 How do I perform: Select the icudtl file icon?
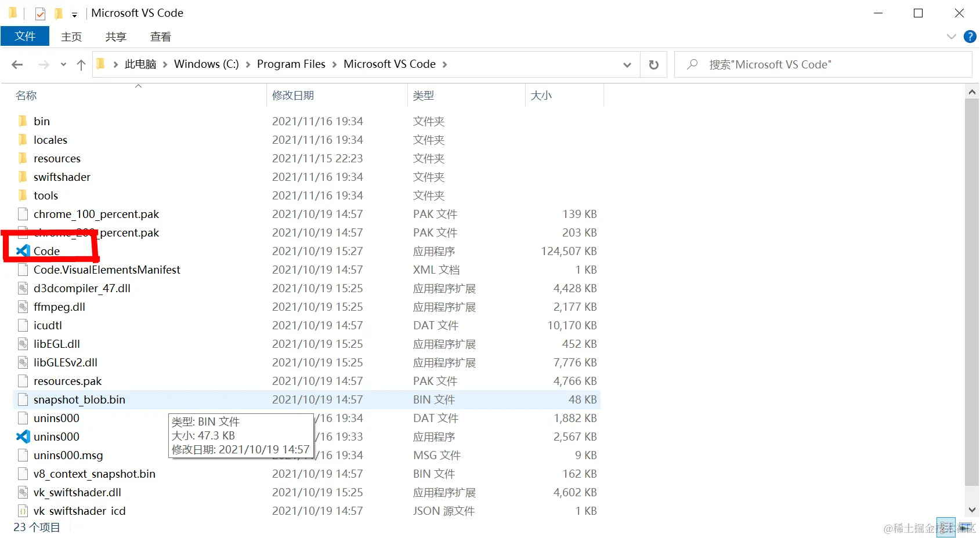pyautogui.click(x=23, y=325)
